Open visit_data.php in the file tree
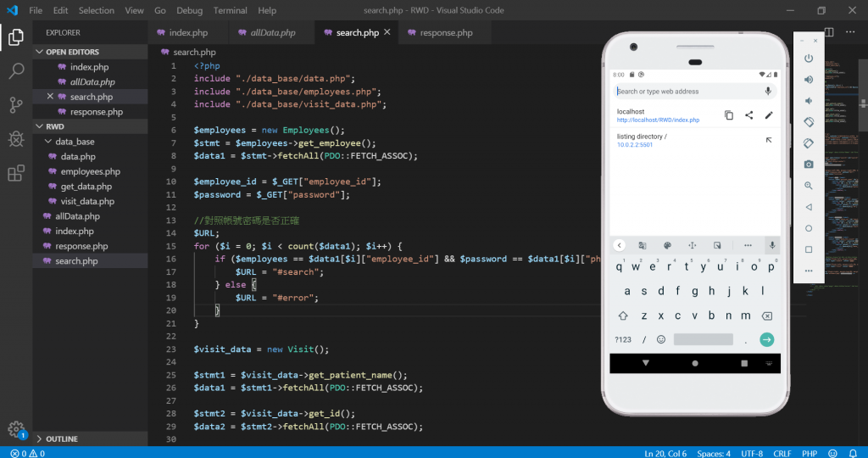The width and height of the screenshot is (868, 458). tap(87, 201)
